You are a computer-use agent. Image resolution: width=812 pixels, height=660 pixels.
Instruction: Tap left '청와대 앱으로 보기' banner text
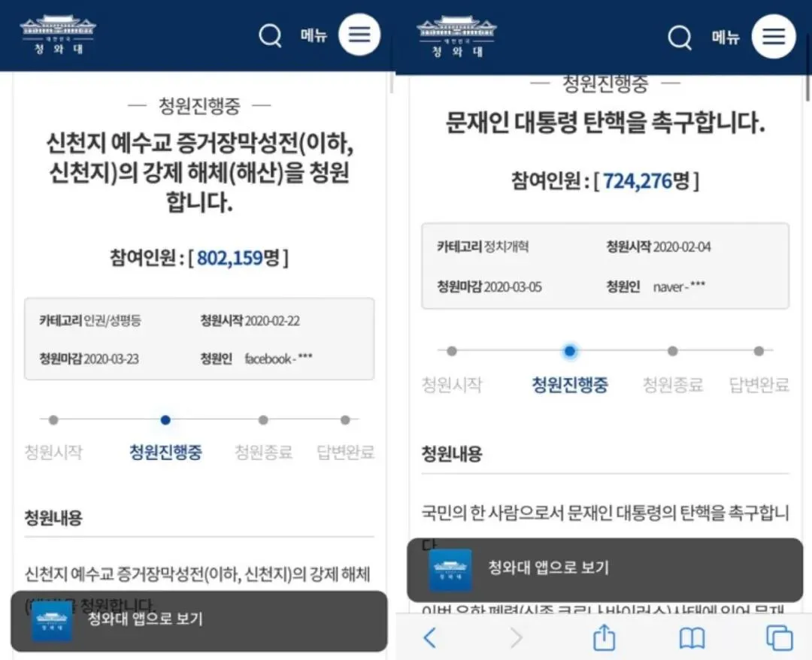(x=145, y=619)
